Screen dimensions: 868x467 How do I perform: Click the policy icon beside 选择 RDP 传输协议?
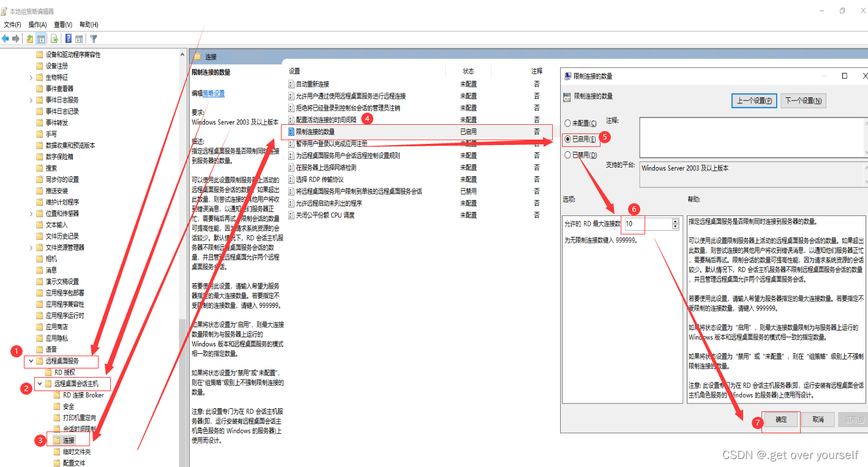291,179
